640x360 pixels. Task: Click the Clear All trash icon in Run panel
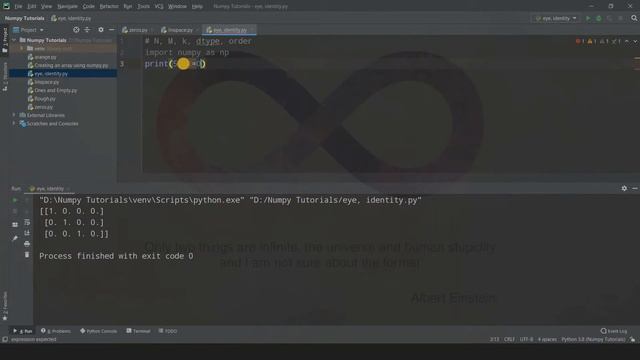coord(27,255)
